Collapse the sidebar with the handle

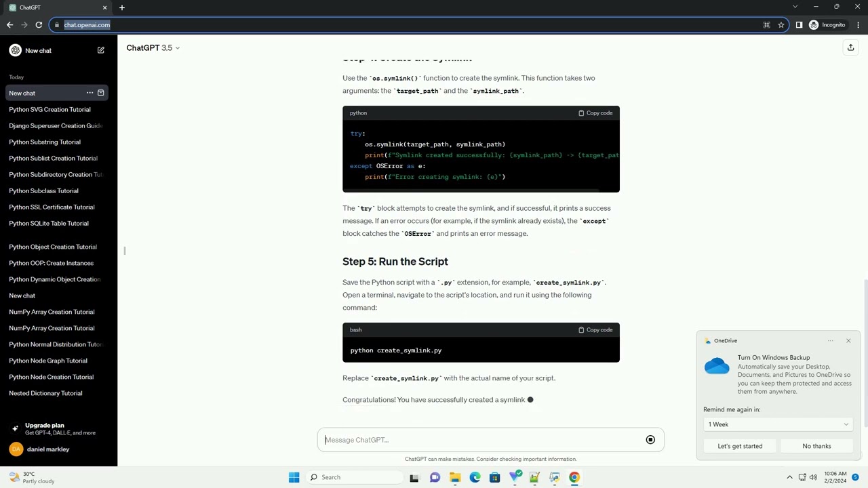tap(125, 251)
